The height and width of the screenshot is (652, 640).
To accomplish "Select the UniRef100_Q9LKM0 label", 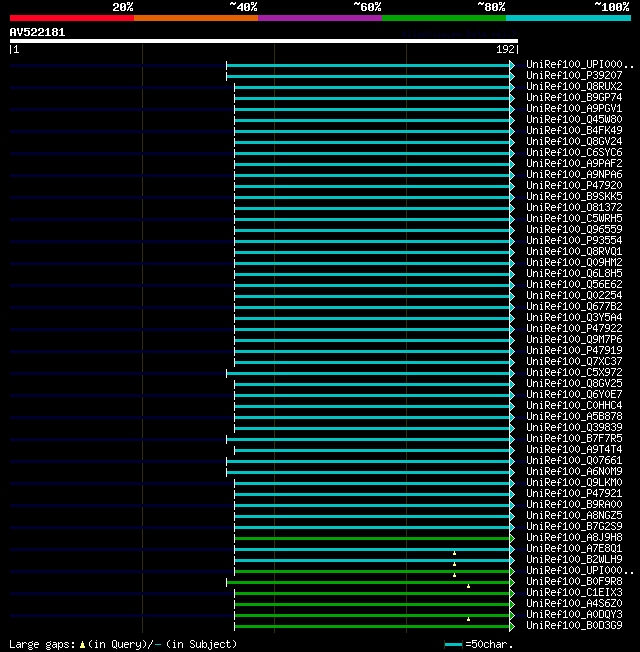I will tap(574, 483).
